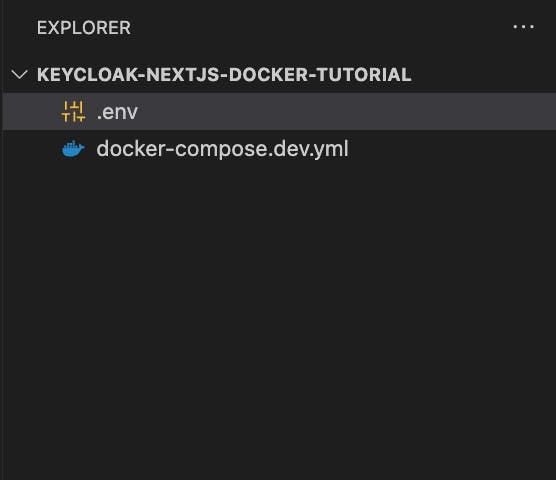Image resolution: width=556 pixels, height=480 pixels.
Task: Select the docker-compose.dev.yml row via its whale icon
Action: [x=73, y=149]
